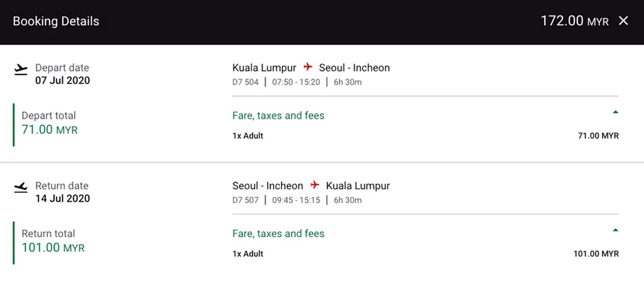The height and width of the screenshot is (281, 644).
Task: Click the return plane landing icon
Action: click(x=21, y=187)
